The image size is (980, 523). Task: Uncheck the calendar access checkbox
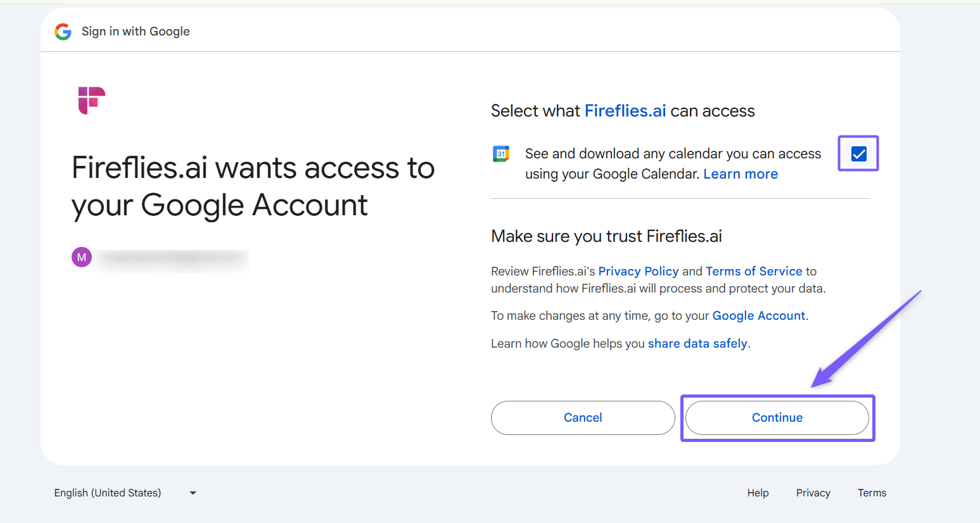[x=858, y=154]
